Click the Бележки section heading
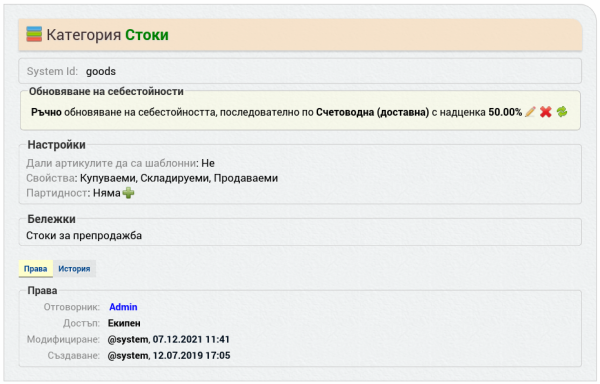The image size is (600, 384). click(x=52, y=219)
